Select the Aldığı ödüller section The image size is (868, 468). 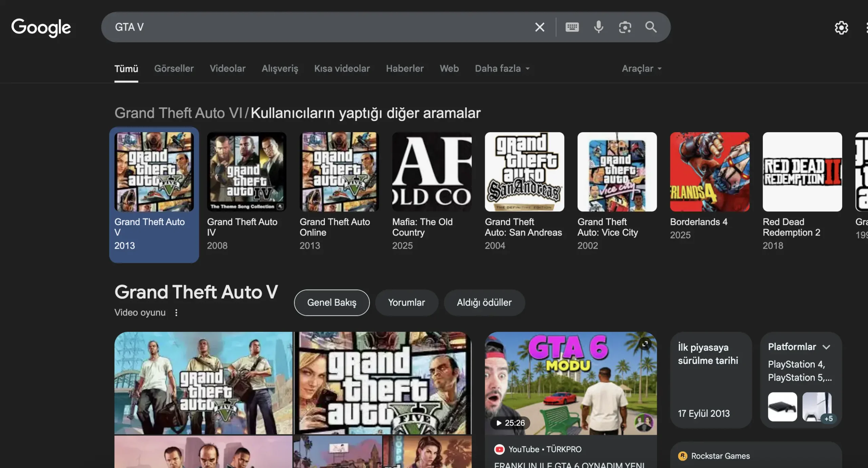tap(484, 303)
